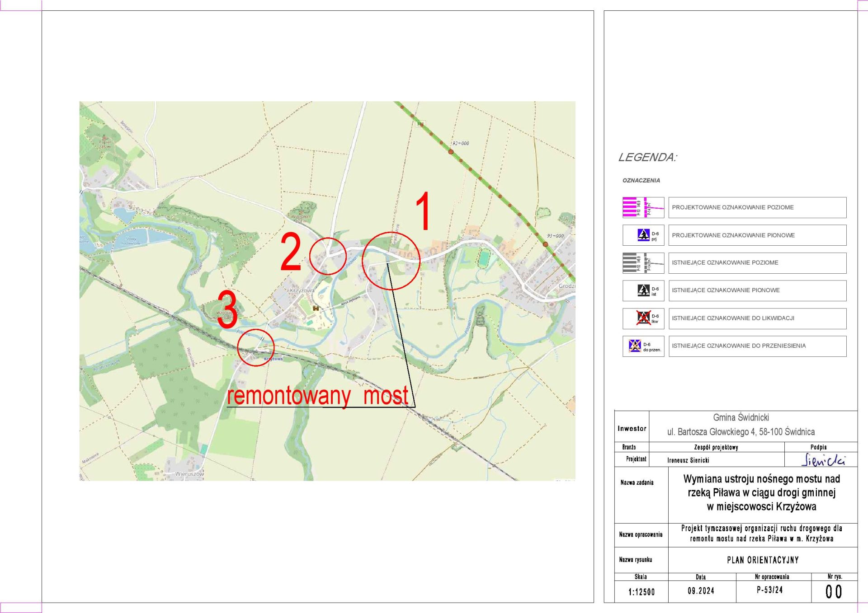Click the large red number 2 on the map
Image resolution: width=868 pixels, height=613 pixels.
291,252
